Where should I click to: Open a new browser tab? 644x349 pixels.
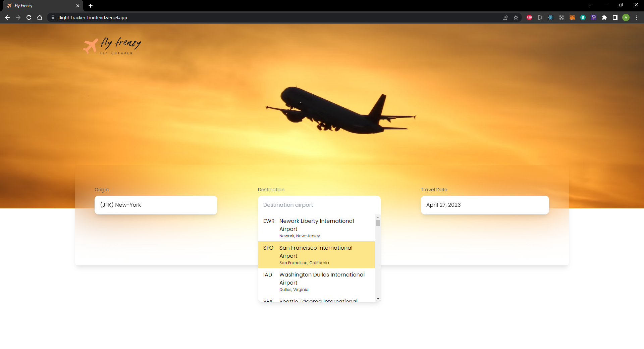[91, 6]
